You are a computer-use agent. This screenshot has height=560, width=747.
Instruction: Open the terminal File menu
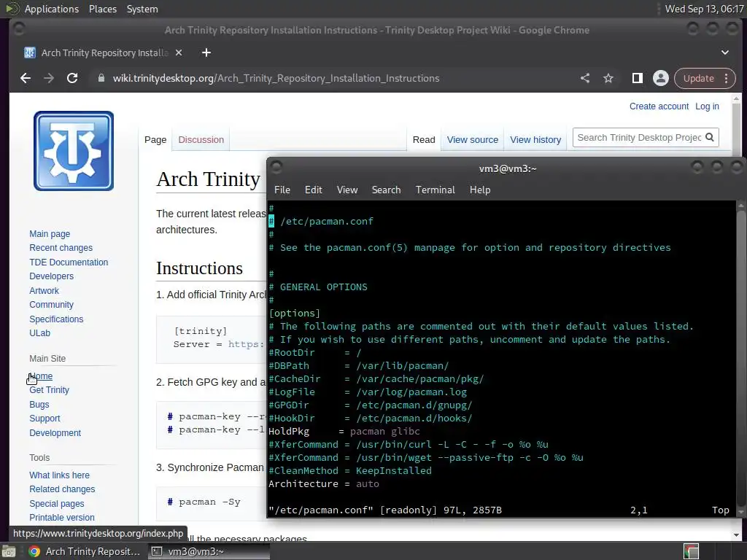[282, 190]
